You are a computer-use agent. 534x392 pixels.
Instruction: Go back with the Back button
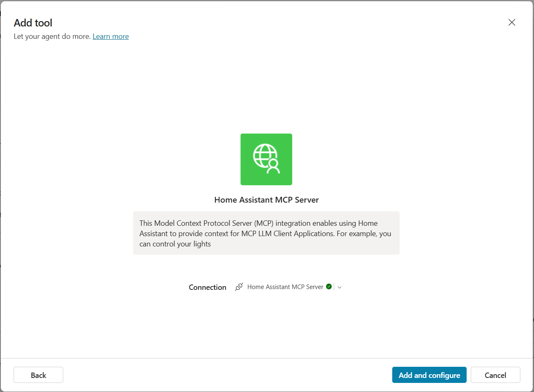(38, 375)
